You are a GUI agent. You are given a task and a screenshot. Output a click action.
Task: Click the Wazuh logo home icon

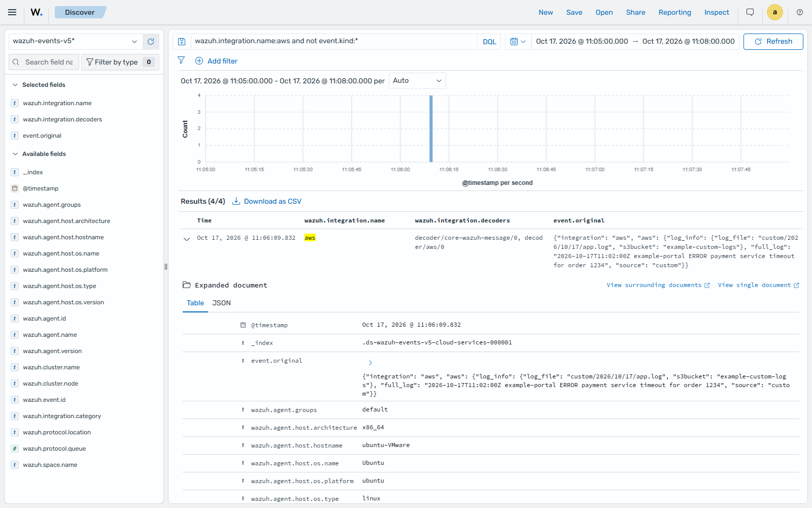click(x=37, y=12)
